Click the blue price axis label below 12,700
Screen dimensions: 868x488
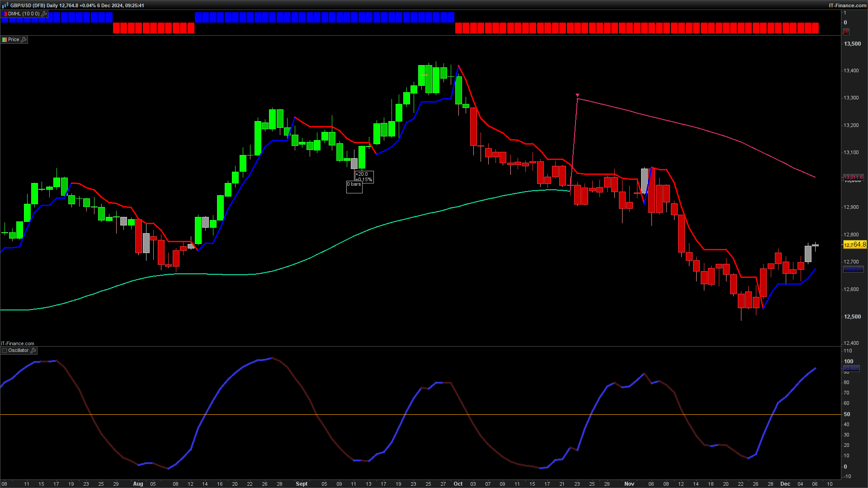tap(854, 269)
